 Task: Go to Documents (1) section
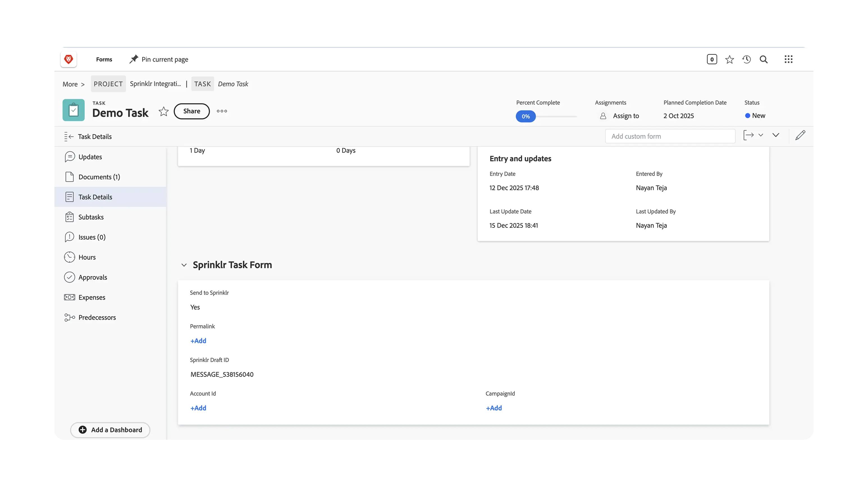coord(99,177)
